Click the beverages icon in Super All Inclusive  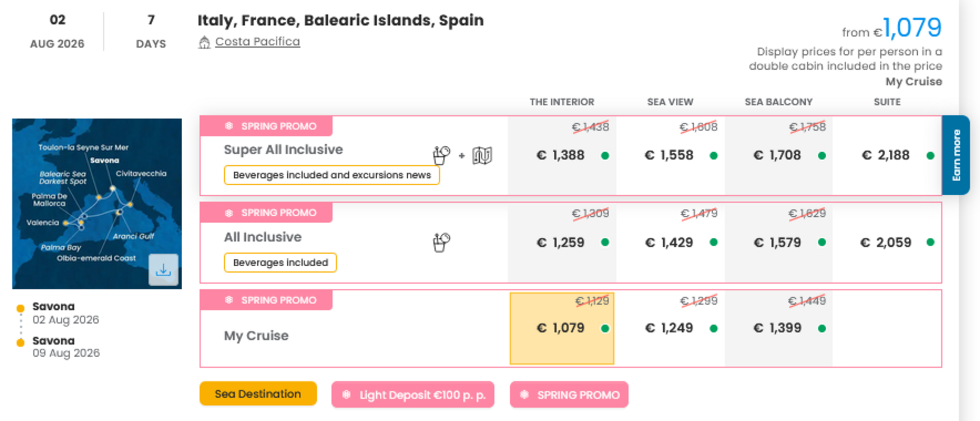441,155
